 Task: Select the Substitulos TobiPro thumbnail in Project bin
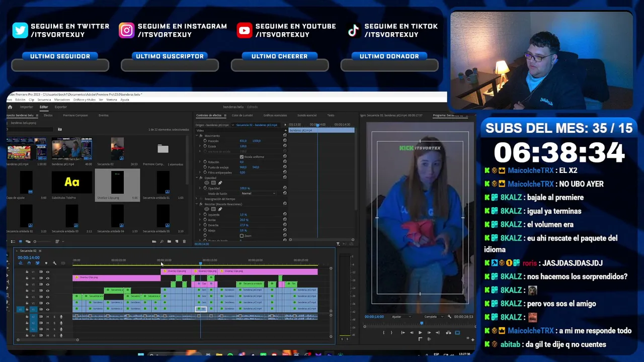[71, 183]
